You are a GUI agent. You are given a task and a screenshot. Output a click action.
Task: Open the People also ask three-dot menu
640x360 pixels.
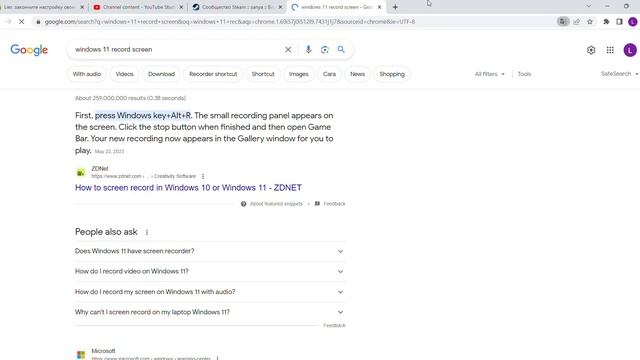pos(147,232)
